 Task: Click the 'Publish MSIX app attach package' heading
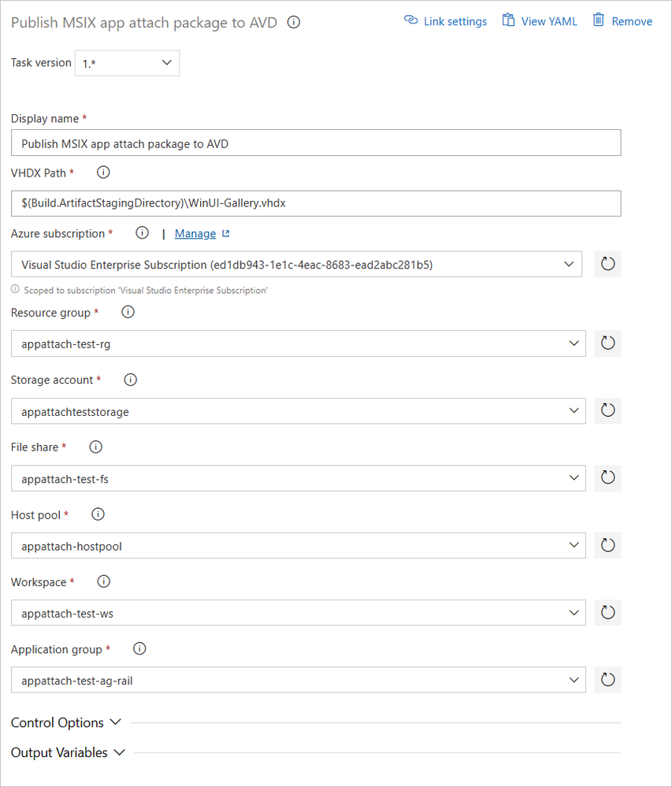coord(144,23)
